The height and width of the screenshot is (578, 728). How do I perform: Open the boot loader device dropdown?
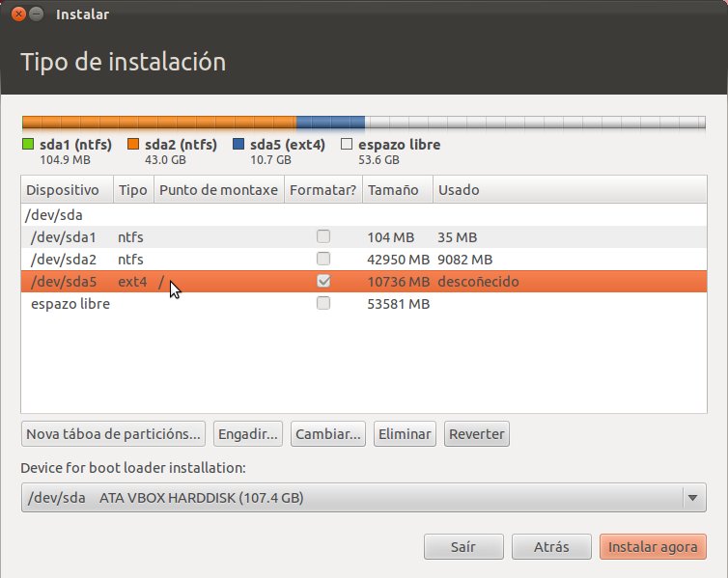click(364, 497)
